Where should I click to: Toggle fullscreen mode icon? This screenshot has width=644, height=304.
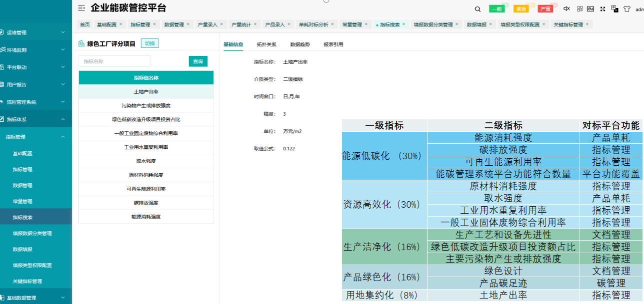click(x=602, y=8)
